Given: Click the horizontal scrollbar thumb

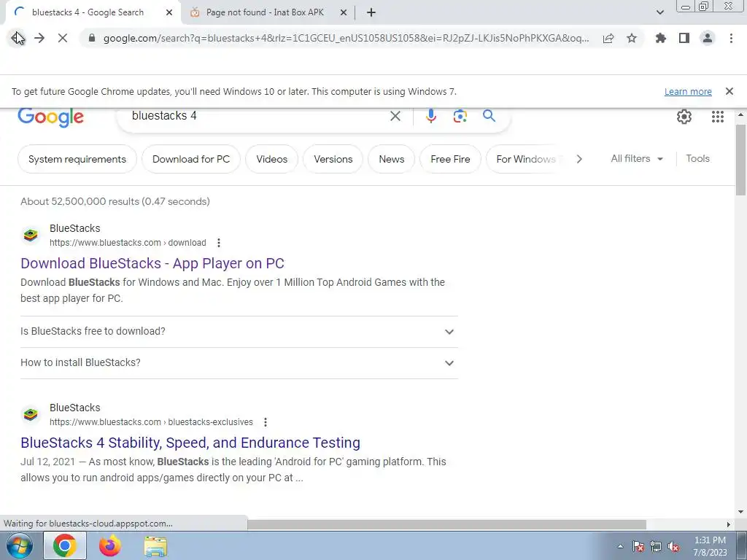Looking at the screenshot, I should 447,524.
